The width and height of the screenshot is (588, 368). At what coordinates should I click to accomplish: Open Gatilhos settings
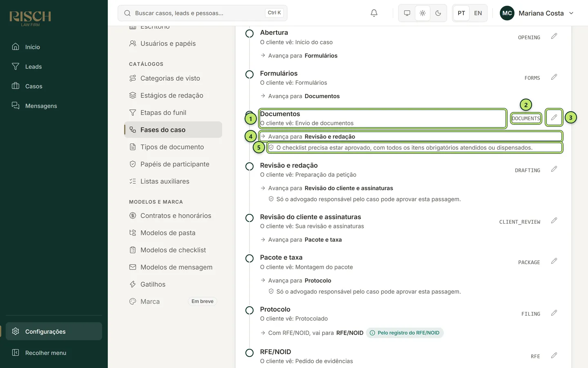click(x=173, y=284)
